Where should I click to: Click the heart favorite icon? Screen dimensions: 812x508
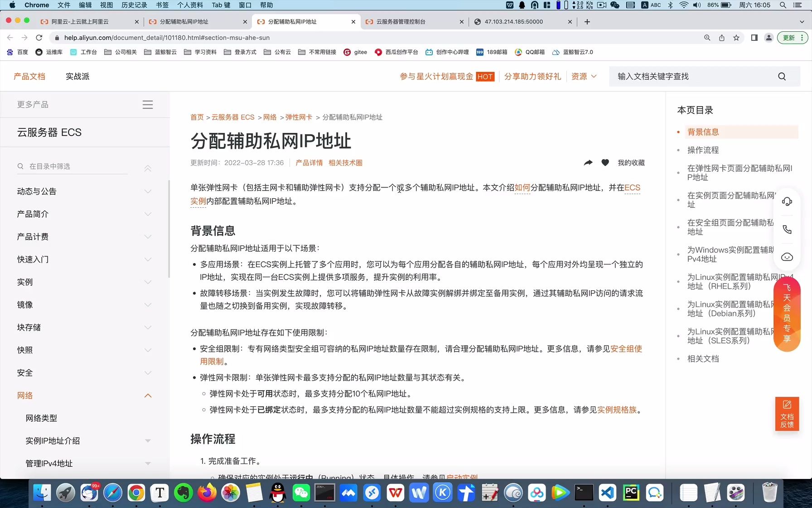click(x=605, y=162)
